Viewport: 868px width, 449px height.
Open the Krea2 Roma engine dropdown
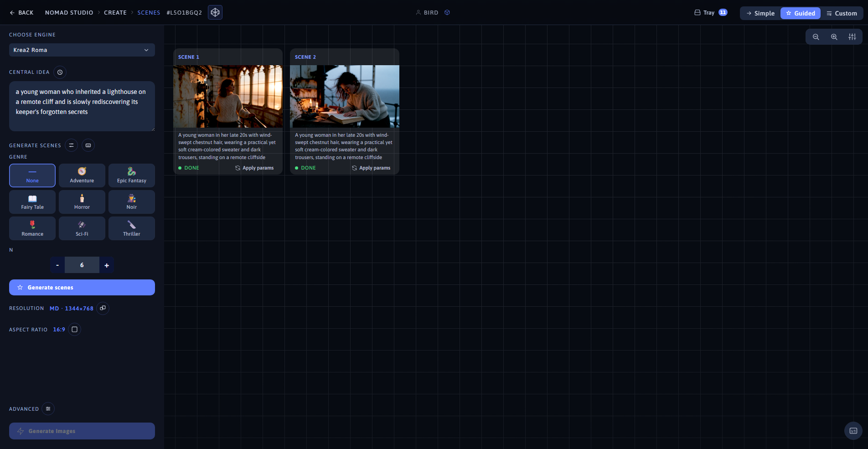82,50
